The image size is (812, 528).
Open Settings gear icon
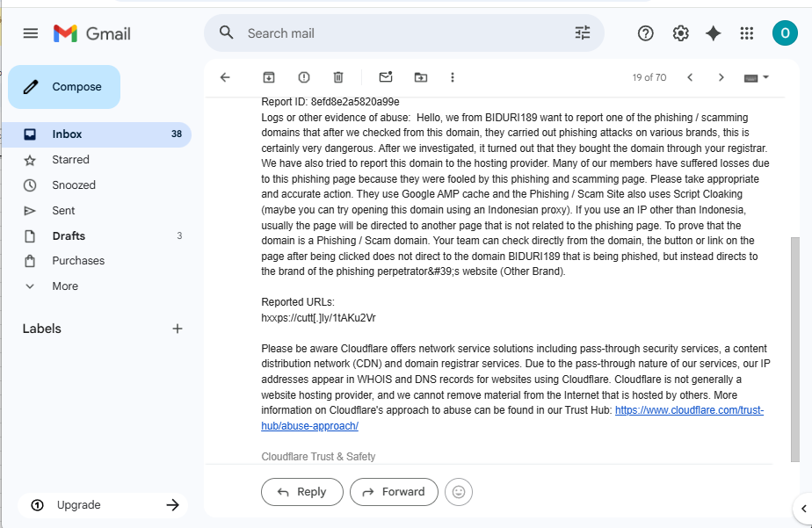[680, 33]
